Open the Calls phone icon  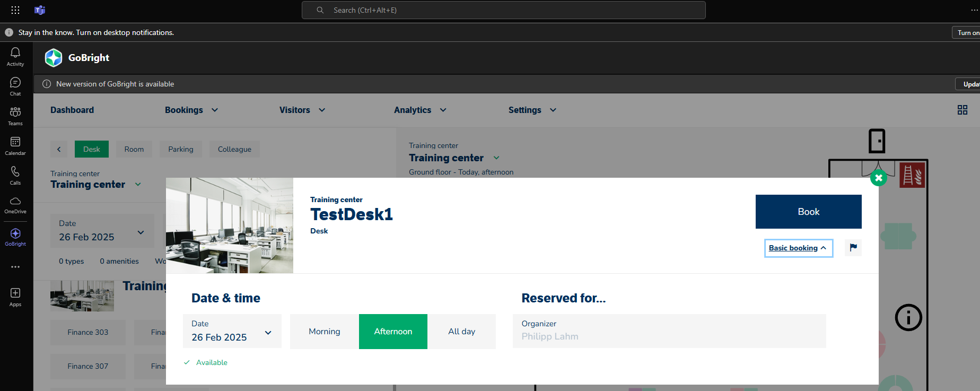(x=15, y=175)
